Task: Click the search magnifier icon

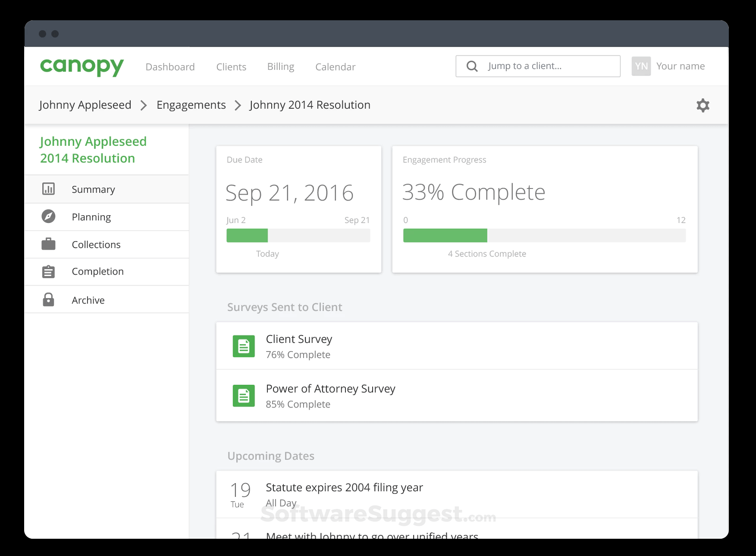Action: pos(471,66)
